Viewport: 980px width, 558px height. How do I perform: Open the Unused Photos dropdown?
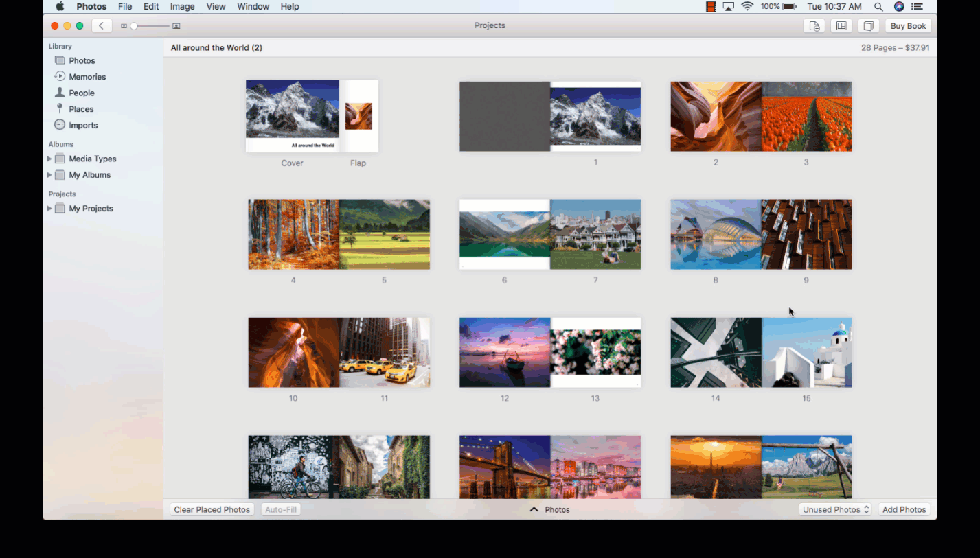[835, 509]
